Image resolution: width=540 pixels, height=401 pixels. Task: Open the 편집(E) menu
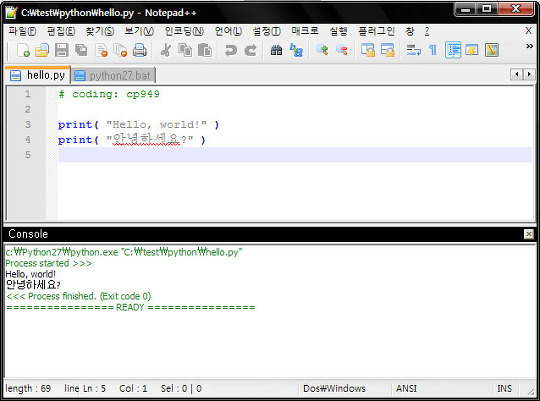pos(61,31)
